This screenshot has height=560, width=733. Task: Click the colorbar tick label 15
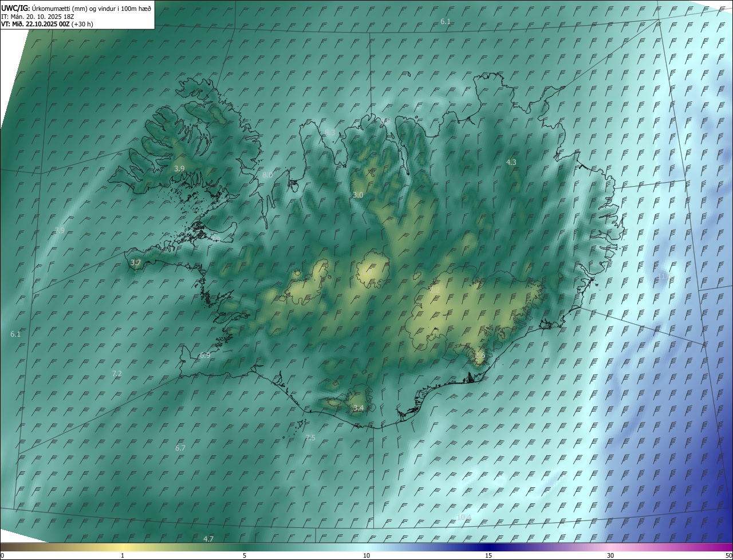pyautogui.click(x=488, y=555)
